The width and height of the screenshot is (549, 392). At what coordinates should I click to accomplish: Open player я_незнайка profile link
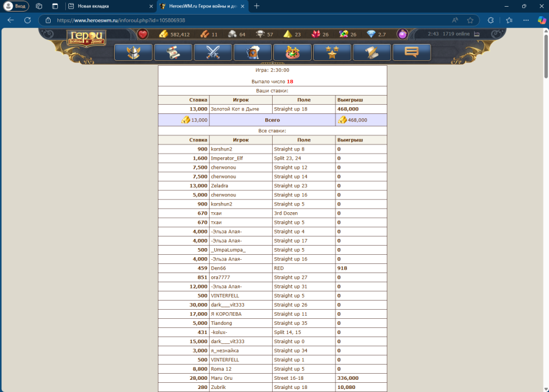pyautogui.click(x=224, y=351)
